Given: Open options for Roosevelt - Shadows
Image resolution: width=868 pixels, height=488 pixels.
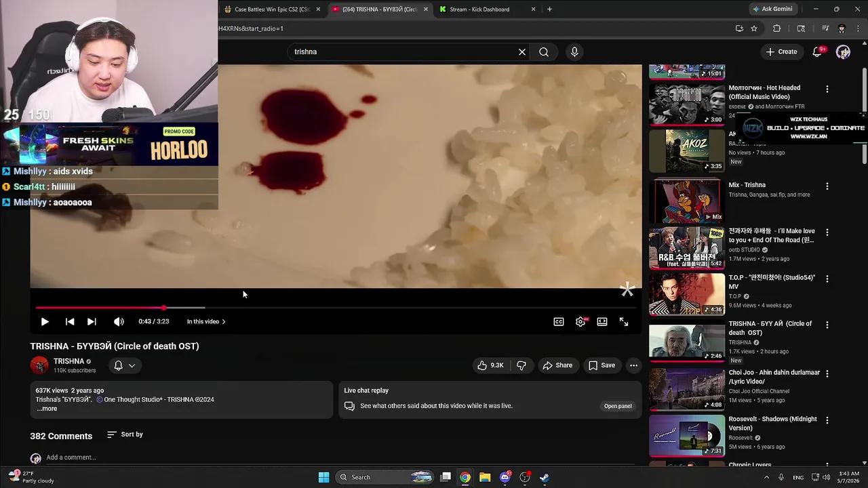Looking at the screenshot, I should [x=827, y=420].
